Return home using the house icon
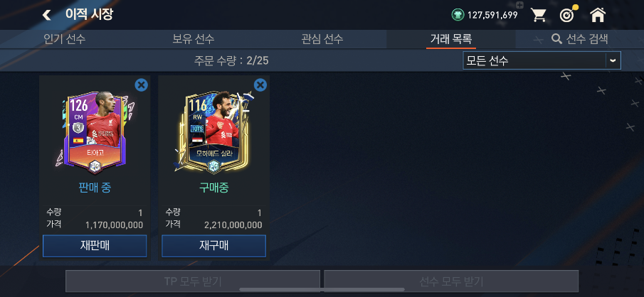This screenshot has height=297, width=644. (598, 15)
